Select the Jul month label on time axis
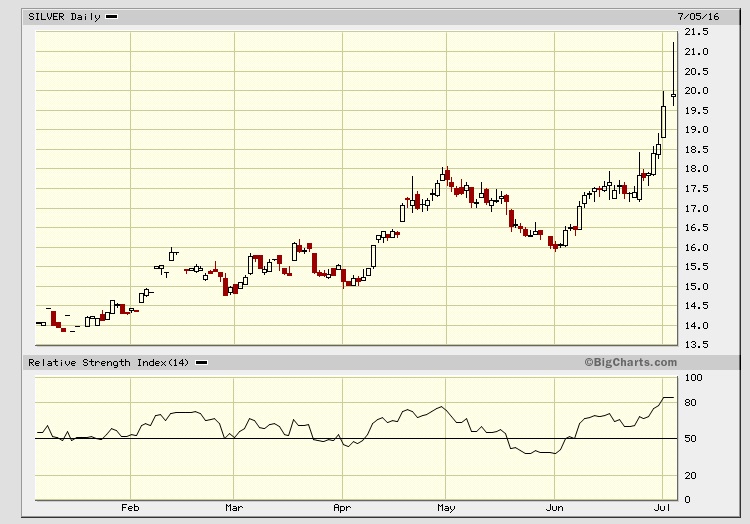The width and height of the screenshot is (750, 524). click(660, 507)
